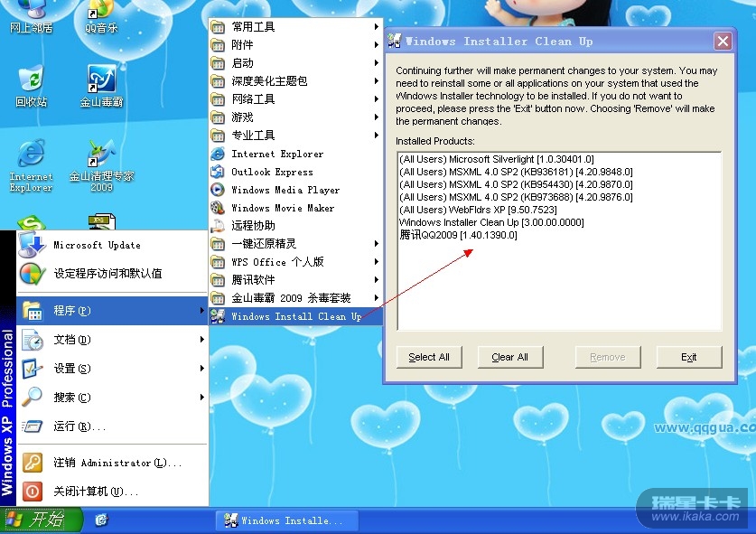Click Windows Install Clean Up menu icon
This screenshot has width=756, height=534.
tap(218, 316)
